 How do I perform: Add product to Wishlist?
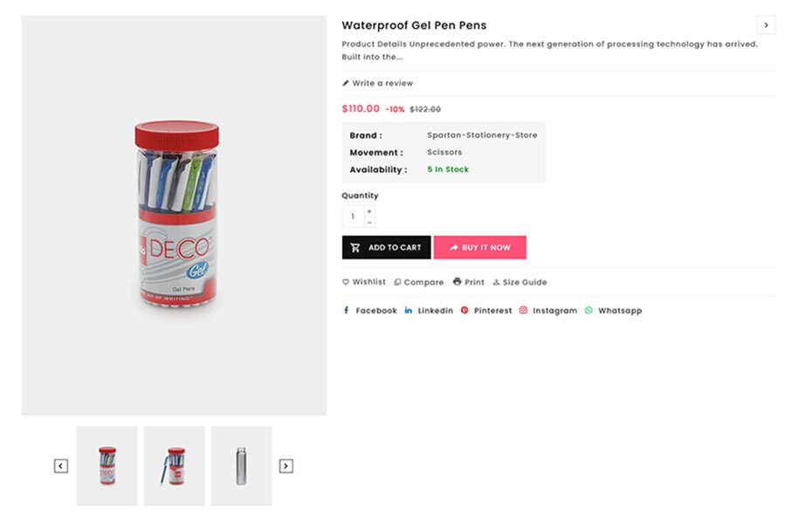(x=363, y=282)
